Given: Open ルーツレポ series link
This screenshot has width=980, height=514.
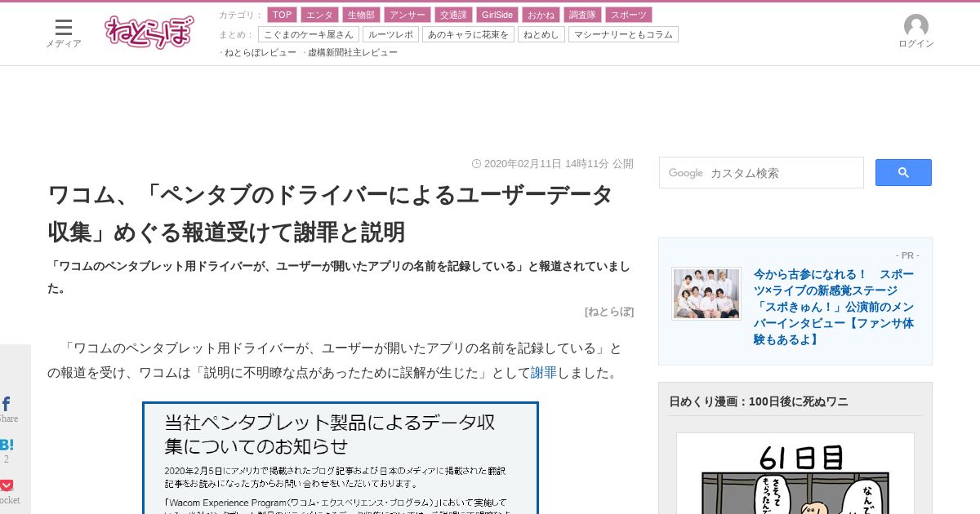Looking at the screenshot, I should click(391, 34).
